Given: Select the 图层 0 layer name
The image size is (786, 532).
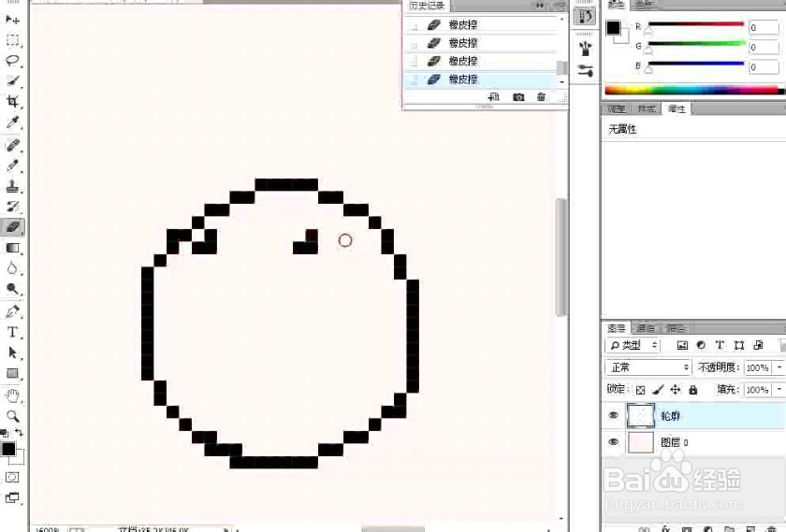Looking at the screenshot, I should pyautogui.click(x=675, y=442).
